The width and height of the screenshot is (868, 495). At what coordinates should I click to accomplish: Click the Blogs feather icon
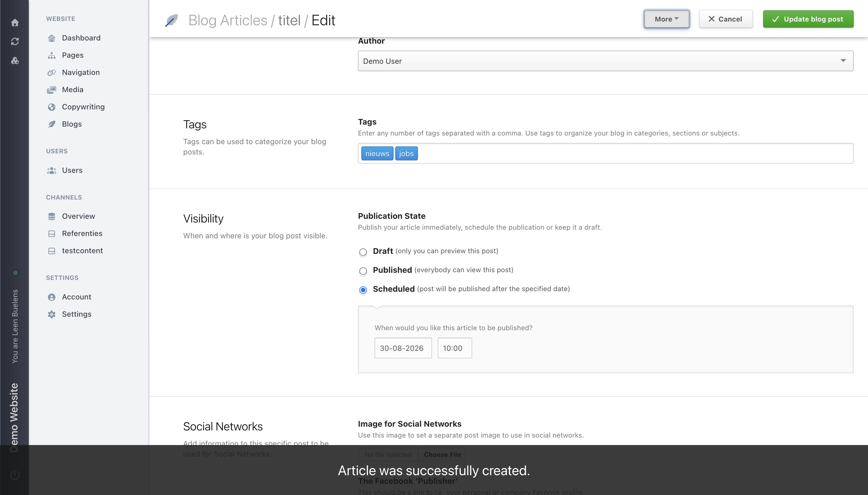pyautogui.click(x=52, y=124)
